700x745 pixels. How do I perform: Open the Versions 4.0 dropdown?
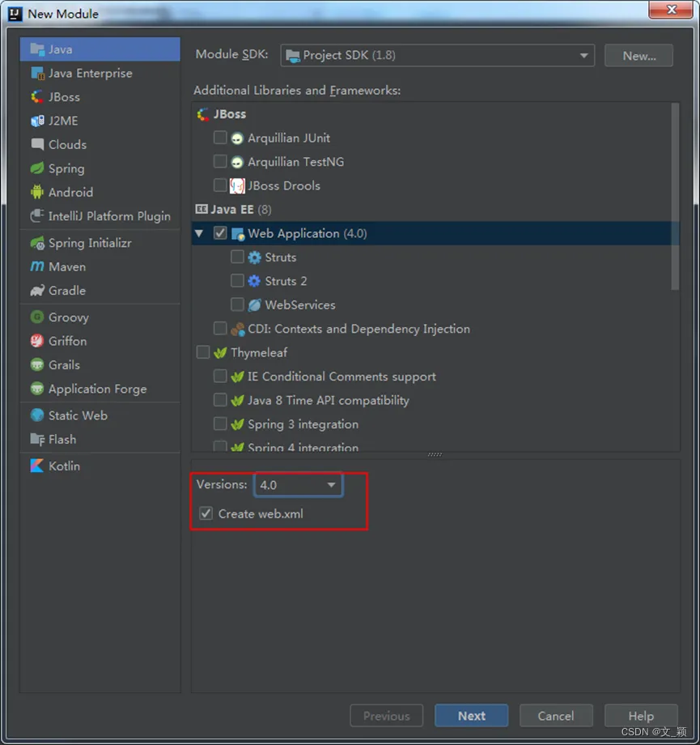[299, 485]
